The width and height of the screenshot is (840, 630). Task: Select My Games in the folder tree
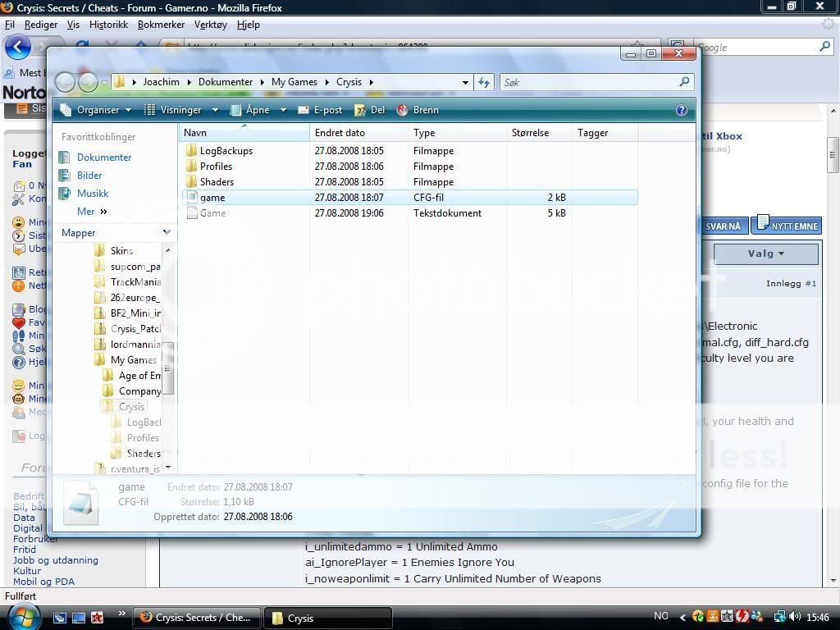pyautogui.click(x=134, y=360)
